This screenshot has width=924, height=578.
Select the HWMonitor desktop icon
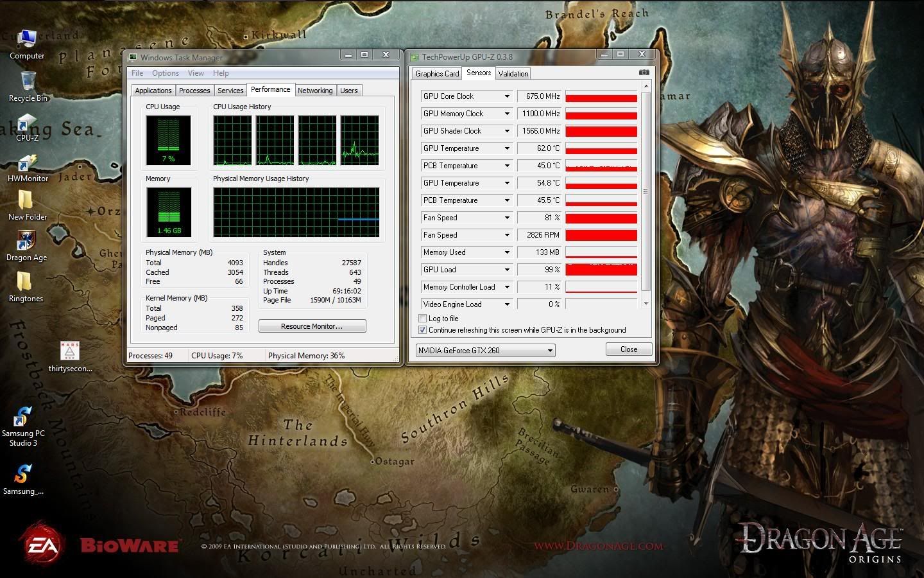(28, 166)
